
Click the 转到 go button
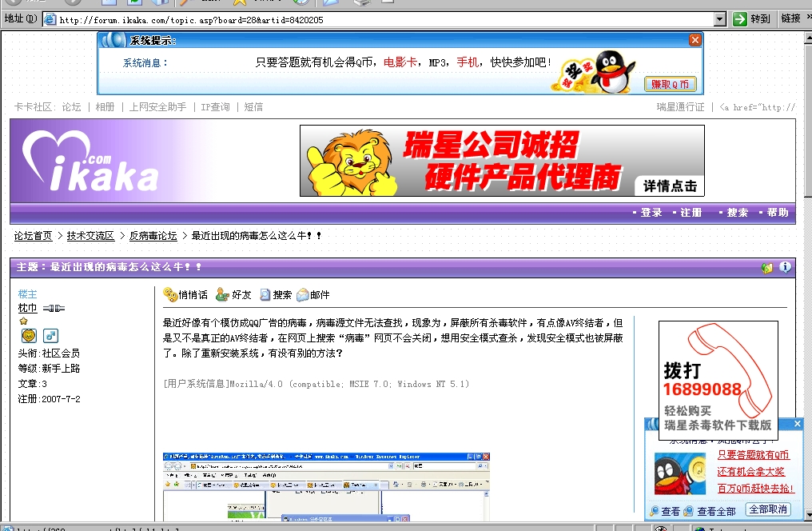751,19
